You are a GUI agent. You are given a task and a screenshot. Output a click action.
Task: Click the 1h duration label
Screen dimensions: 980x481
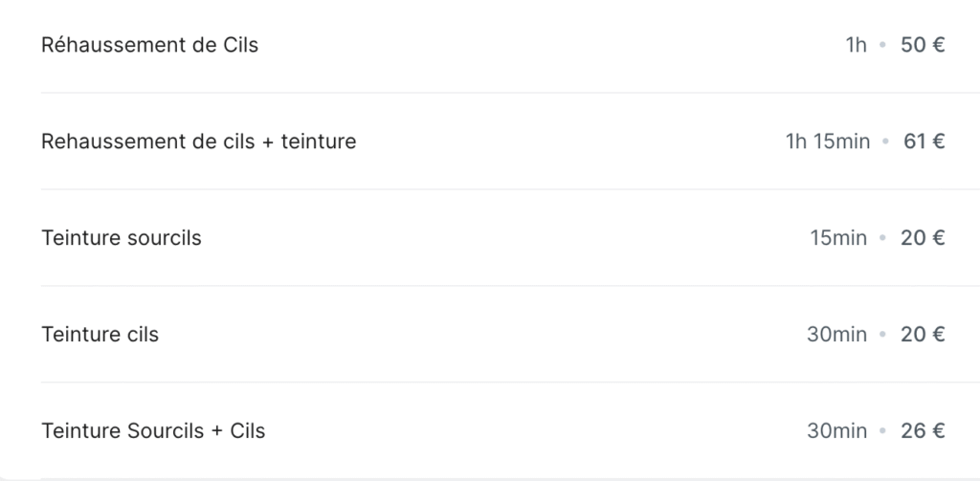tap(857, 45)
